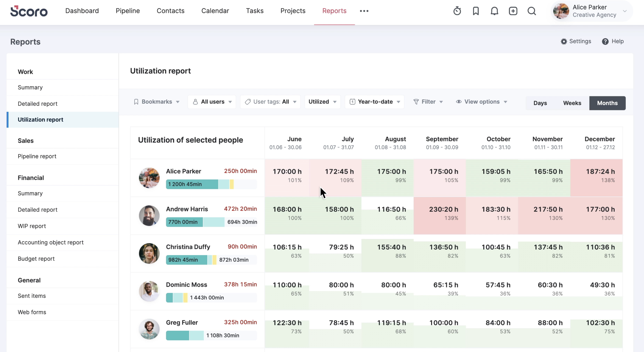Click the quick add plus icon
The width and height of the screenshot is (644, 352).
pyautogui.click(x=513, y=11)
